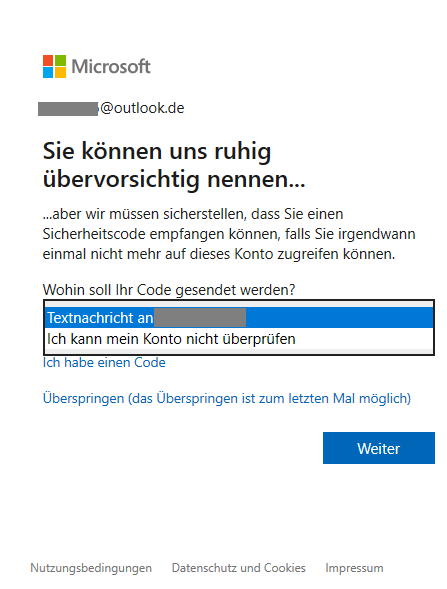Viewport: 447px width, 589px height.
Task: Continue with the blue 'Weiter' button
Action: tap(379, 448)
